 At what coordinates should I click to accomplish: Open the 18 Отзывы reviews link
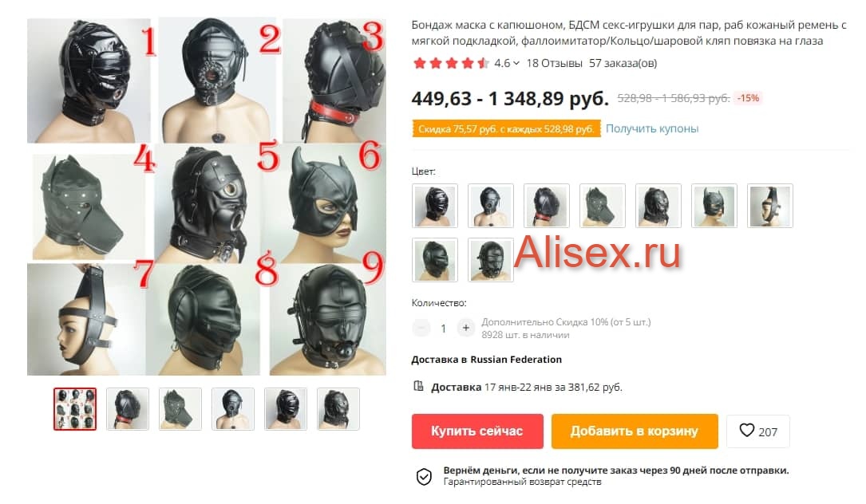pyautogui.click(x=554, y=64)
